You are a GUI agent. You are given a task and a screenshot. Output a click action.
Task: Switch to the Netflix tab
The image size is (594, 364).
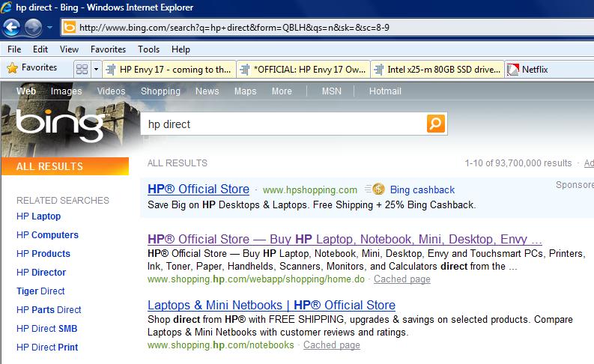(x=535, y=70)
